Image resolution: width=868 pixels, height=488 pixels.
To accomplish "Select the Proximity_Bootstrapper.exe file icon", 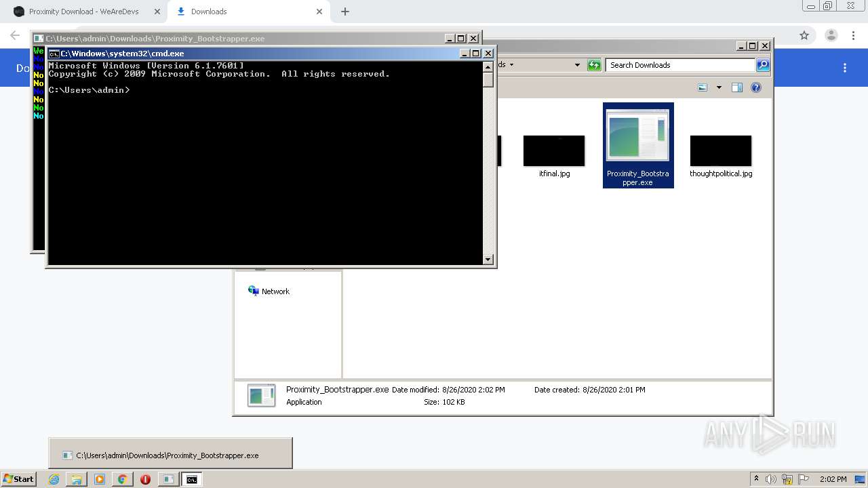I will pyautogui.click(x=638, y=136).
